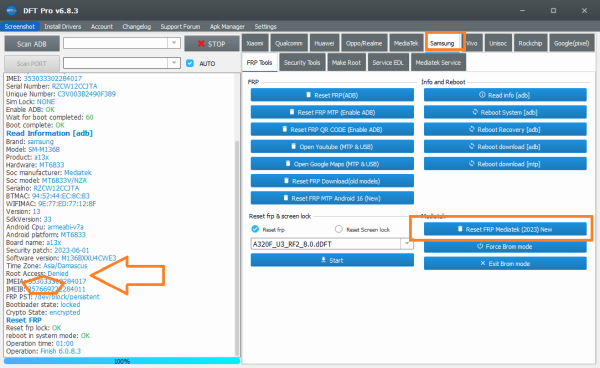Click the Start button
Screen dimensions: 600x368
(332, 260)
